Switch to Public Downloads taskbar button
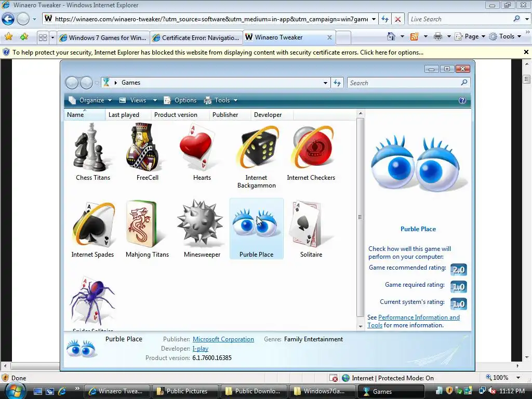The height and width of the screenshot is (399, 532). (x=254, y=391)
